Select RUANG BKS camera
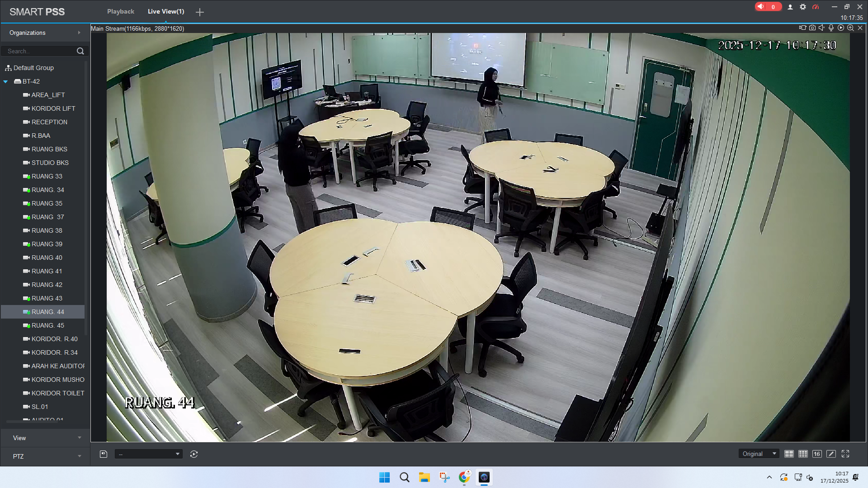This screenshot has width=868, height=488. (x=49, y=149)
